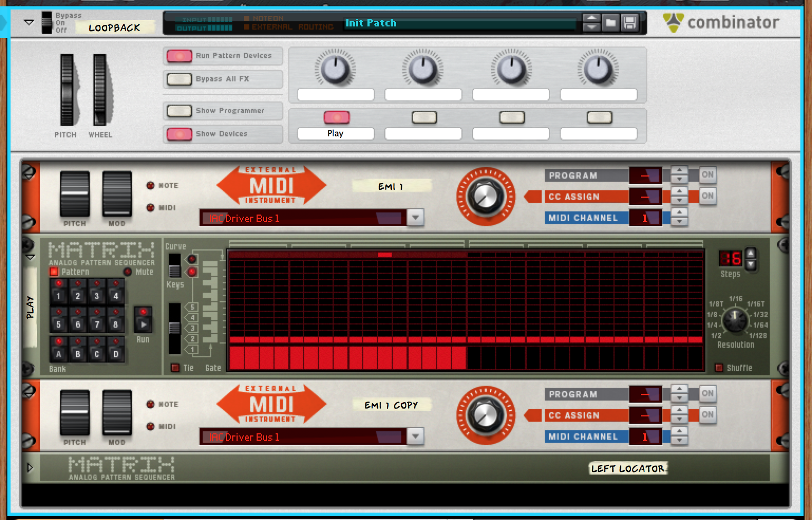Toggle the Play button on the Combinator
This screenshot has height=520, width=812.
click(336, 117)
